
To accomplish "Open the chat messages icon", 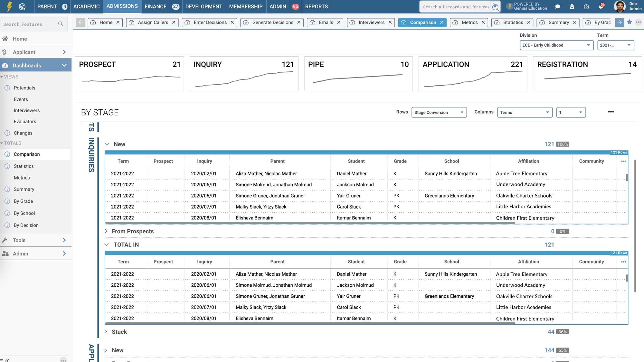I will point(558,7).
